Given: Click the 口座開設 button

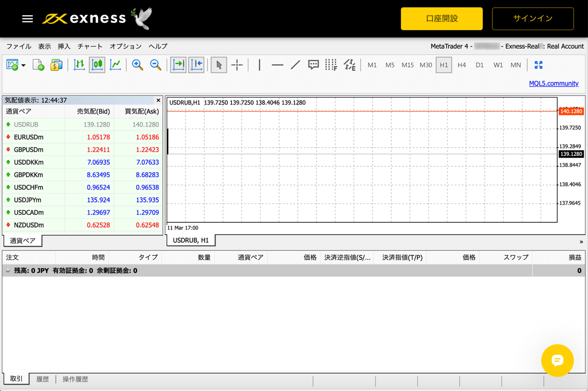Looking at the screenshot, I should click(442, 19).
